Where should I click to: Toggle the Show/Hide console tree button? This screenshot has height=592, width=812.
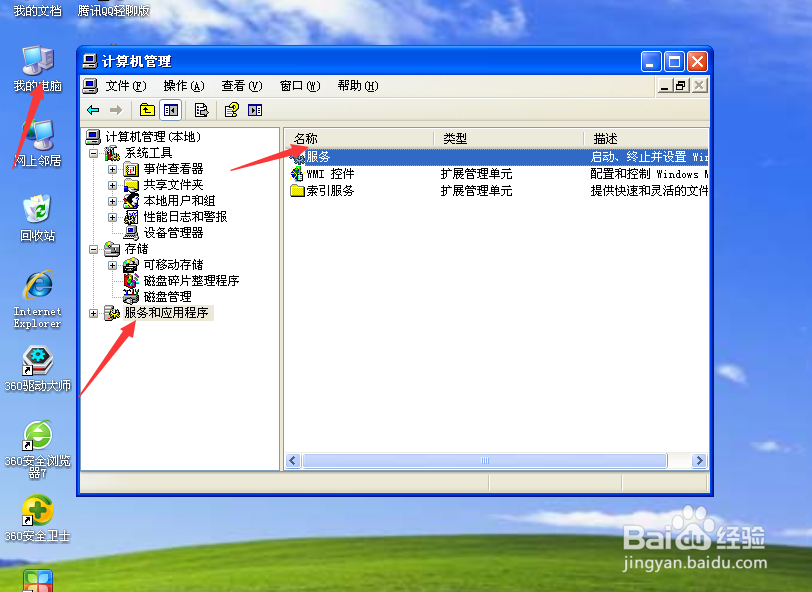170,110
